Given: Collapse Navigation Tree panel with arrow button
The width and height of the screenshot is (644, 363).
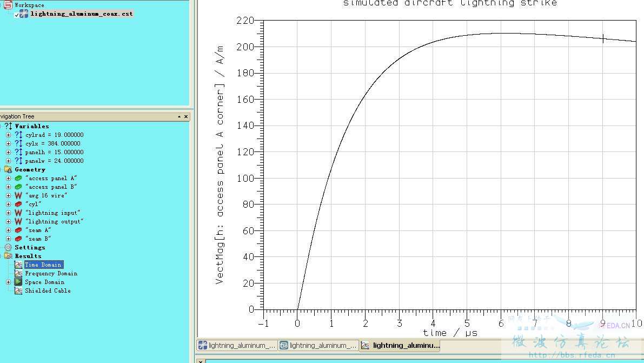Looking at the screenshot, I should [179, 116].
